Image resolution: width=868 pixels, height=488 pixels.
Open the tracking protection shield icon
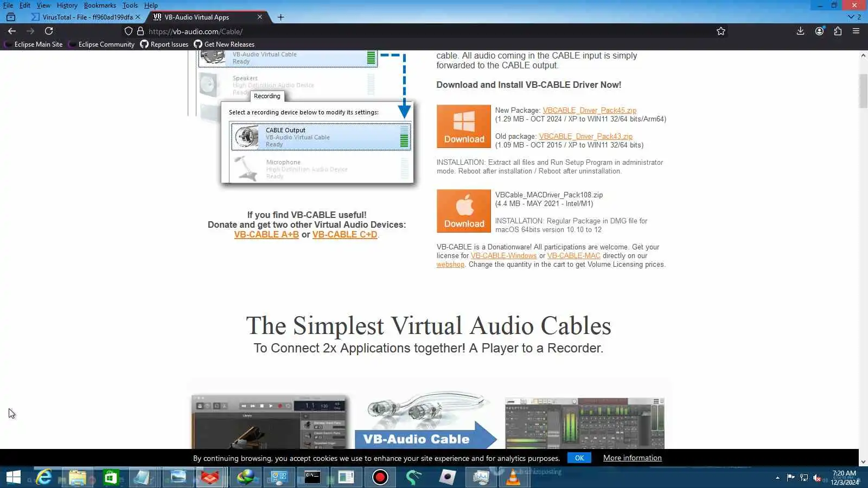tap(129, 31)
